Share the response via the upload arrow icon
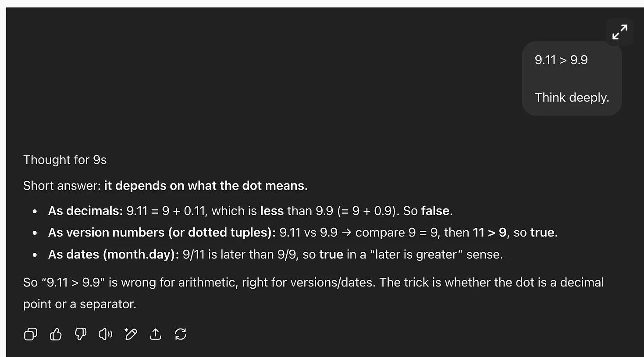Screen dimensions: 644x357 [156, 334]
